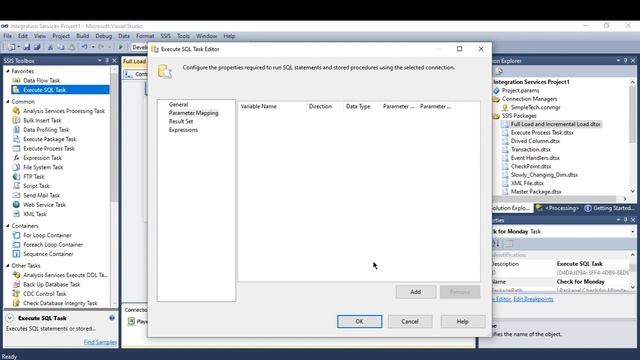Screen dimensions: 640x360
Task: Click the Variable Name column header
Action: (272, 107)
